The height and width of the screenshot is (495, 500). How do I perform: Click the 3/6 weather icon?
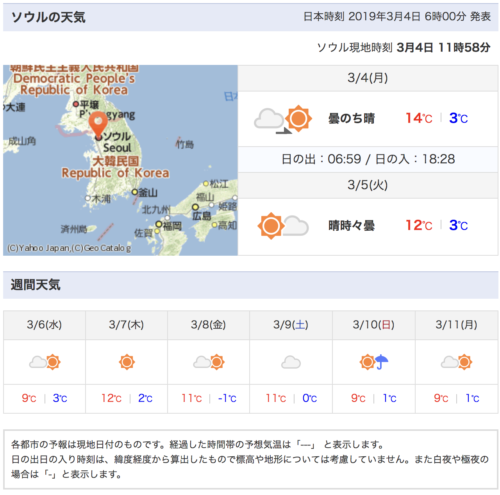pyautogui.click(x=45, y=362)
